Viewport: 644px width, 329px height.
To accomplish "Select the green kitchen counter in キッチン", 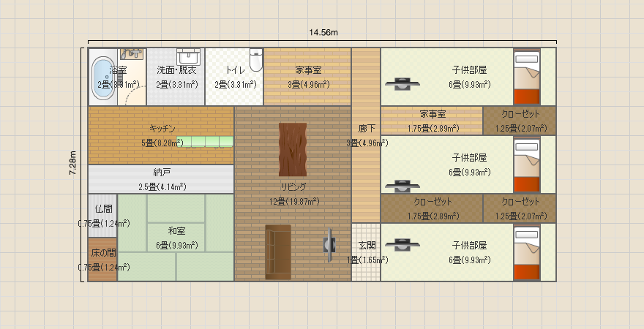I will pos(203,141).
